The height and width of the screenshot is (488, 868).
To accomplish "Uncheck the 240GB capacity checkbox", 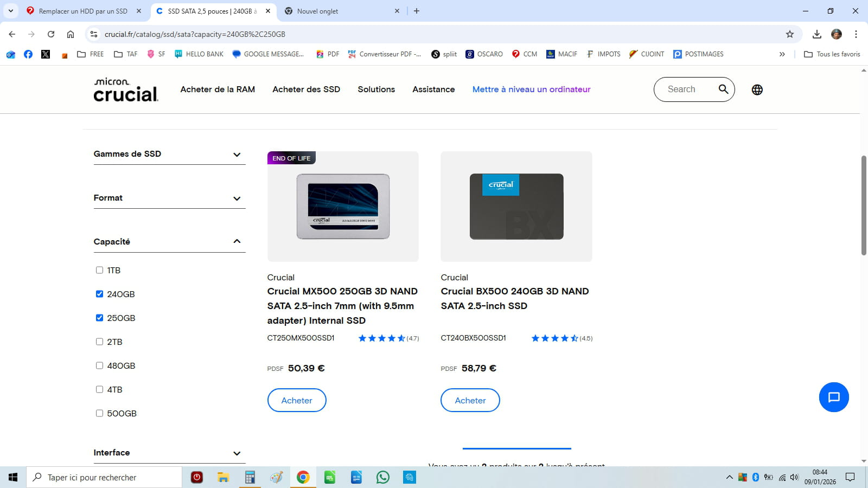I will pyautogui.click(x=99, y=294).
